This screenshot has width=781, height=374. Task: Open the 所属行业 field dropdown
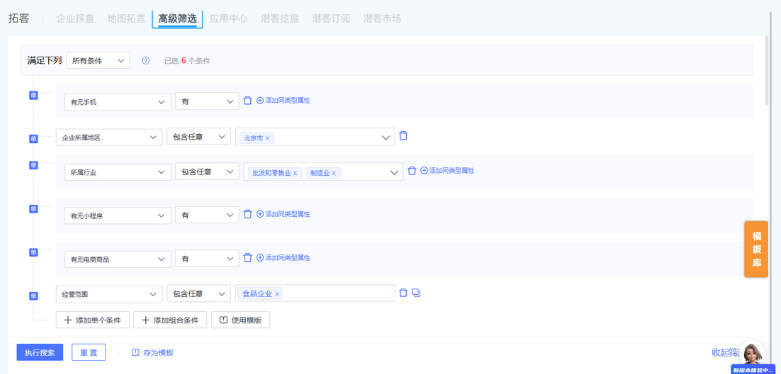click(x=118, y=172)
